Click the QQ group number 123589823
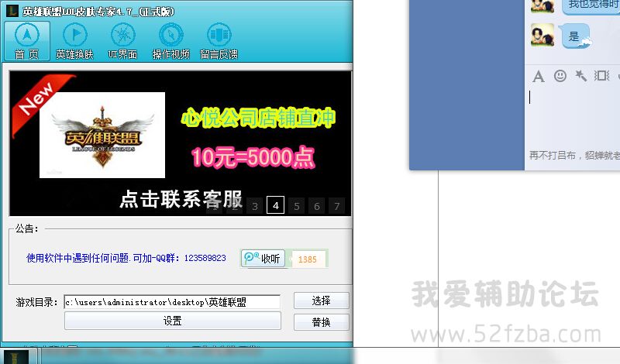 [x=205, y=258]
